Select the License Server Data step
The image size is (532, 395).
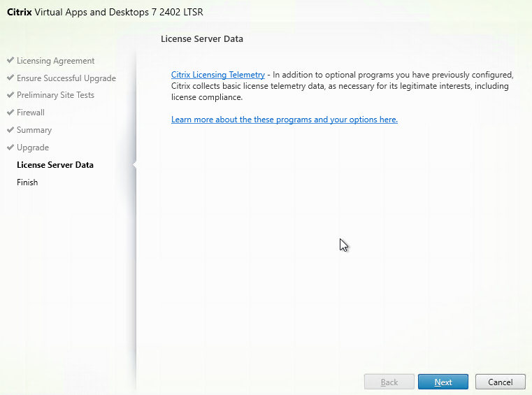(x=55, y=165)
